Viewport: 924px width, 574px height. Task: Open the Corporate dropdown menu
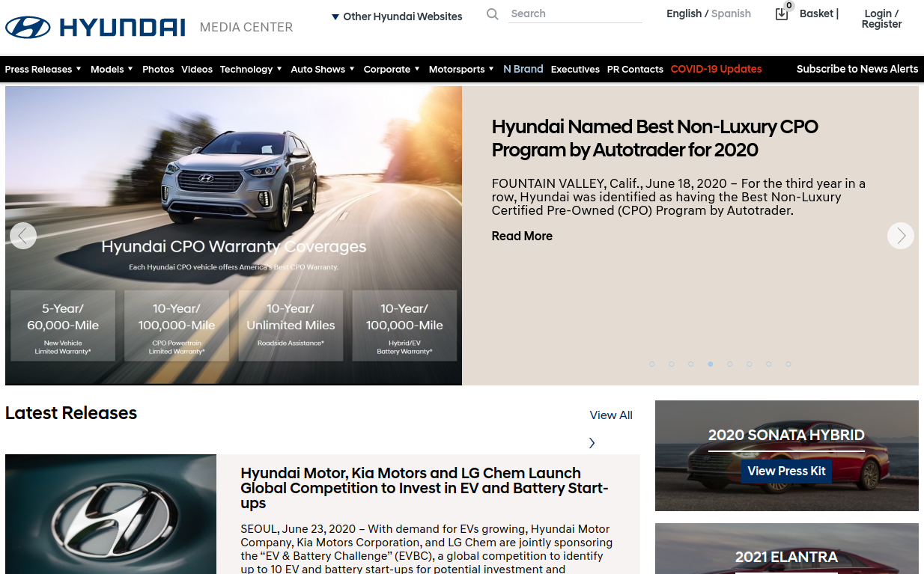pos(392,70)
